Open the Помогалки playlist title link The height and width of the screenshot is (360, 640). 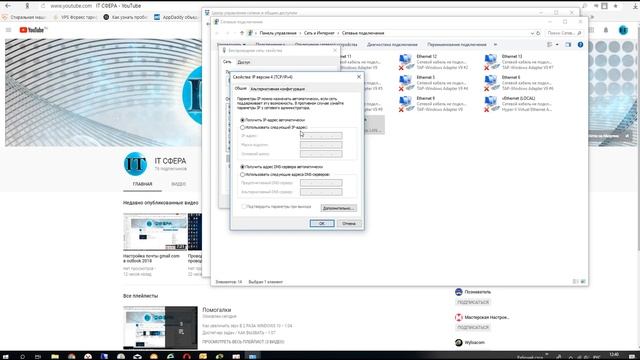(x=216, y=310)
